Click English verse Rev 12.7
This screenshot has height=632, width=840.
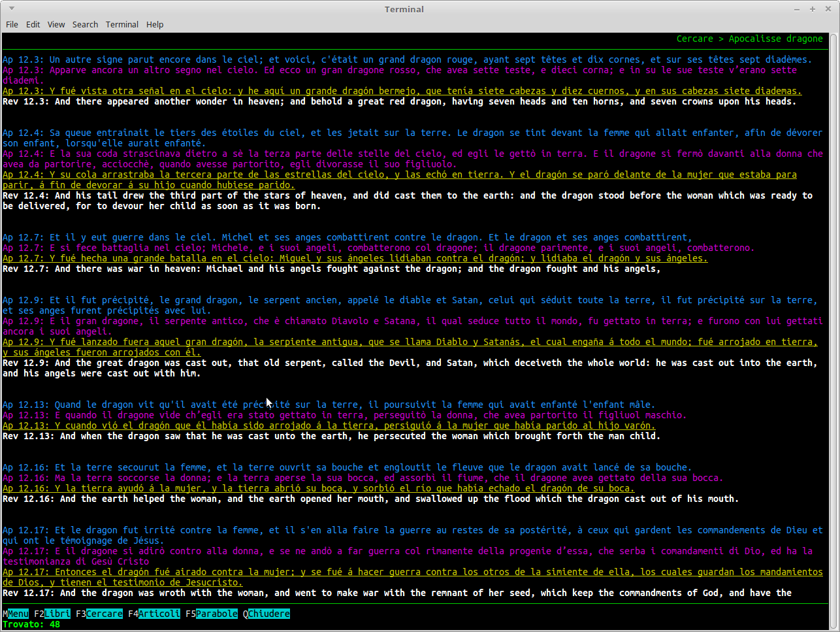coord(332,269)
